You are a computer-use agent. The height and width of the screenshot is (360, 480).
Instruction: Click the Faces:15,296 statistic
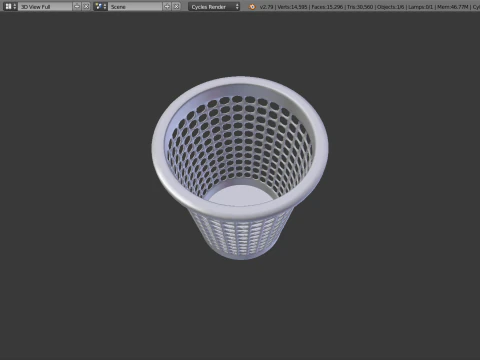327,7
